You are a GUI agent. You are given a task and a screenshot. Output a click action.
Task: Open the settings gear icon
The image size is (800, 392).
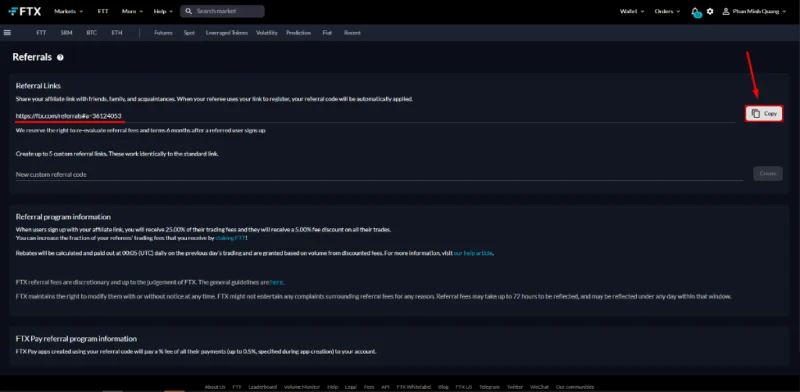click(x=710, y=11)
